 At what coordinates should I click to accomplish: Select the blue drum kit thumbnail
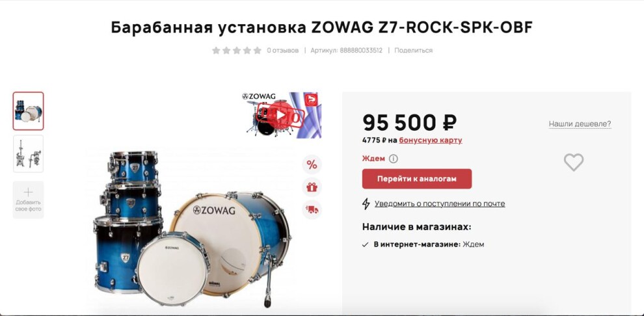click(x=29, y=111)
